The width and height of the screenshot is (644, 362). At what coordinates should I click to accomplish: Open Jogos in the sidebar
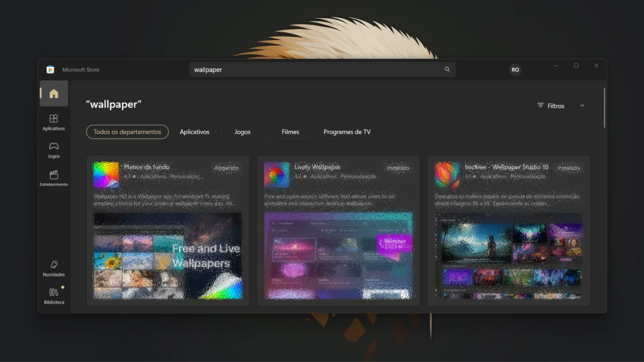tap(54, 150)
